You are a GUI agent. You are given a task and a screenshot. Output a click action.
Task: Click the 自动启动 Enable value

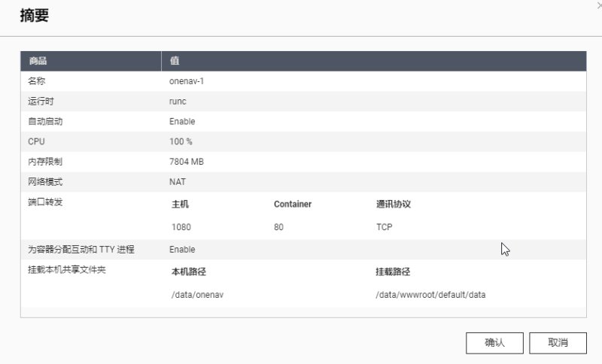coord(182,122)
